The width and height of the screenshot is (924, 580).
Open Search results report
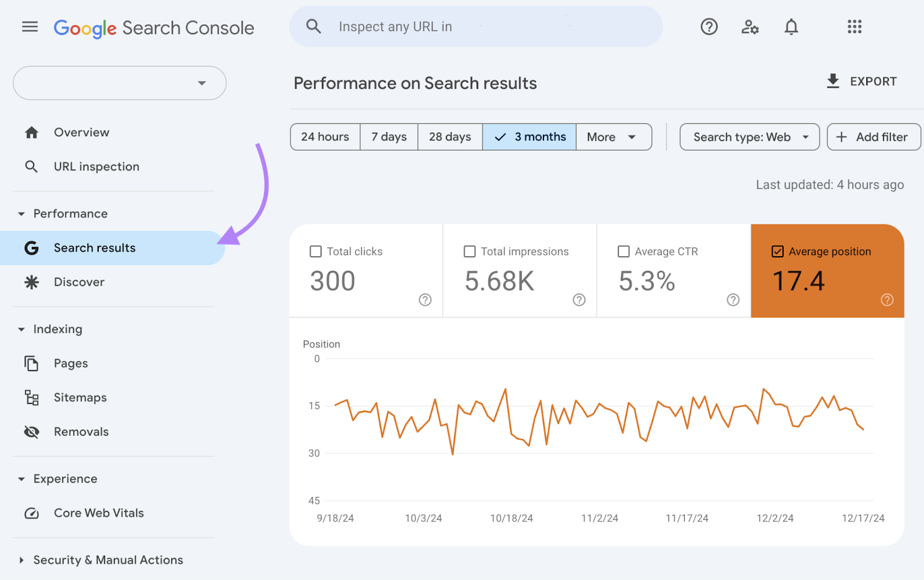[112, 248]
